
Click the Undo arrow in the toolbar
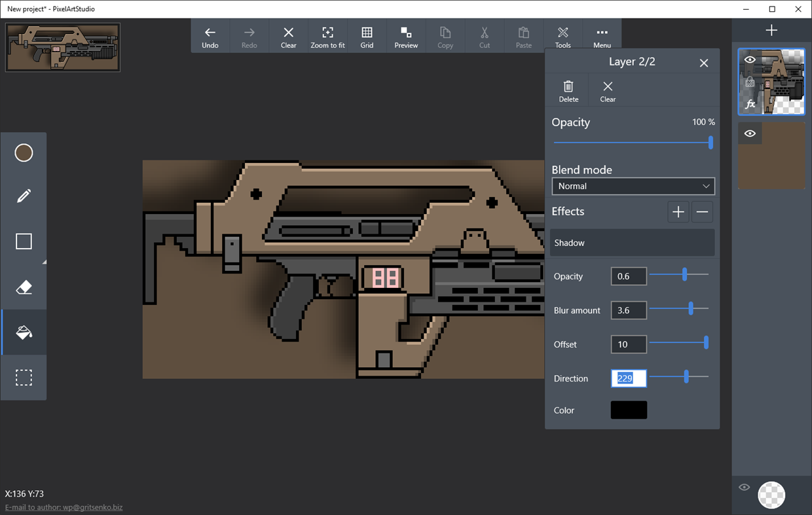pyautogui.click(x=210, y=35)
